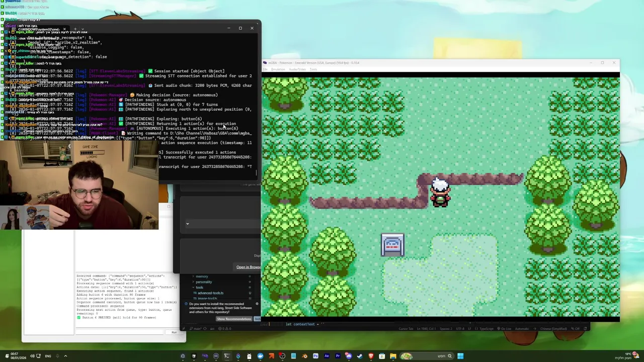This screenshot has width=644, height=362.
Task: Click the Open in Browser link
Action: point(249,267)
